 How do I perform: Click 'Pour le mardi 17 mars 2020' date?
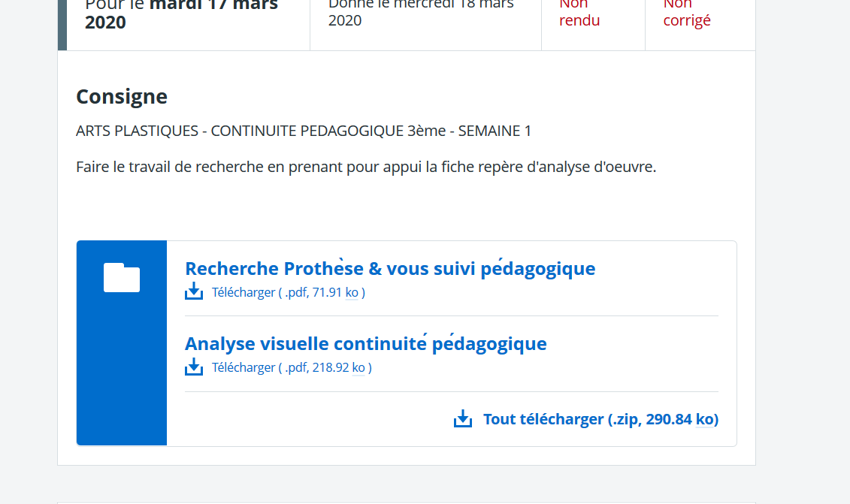tap(182, 14)
